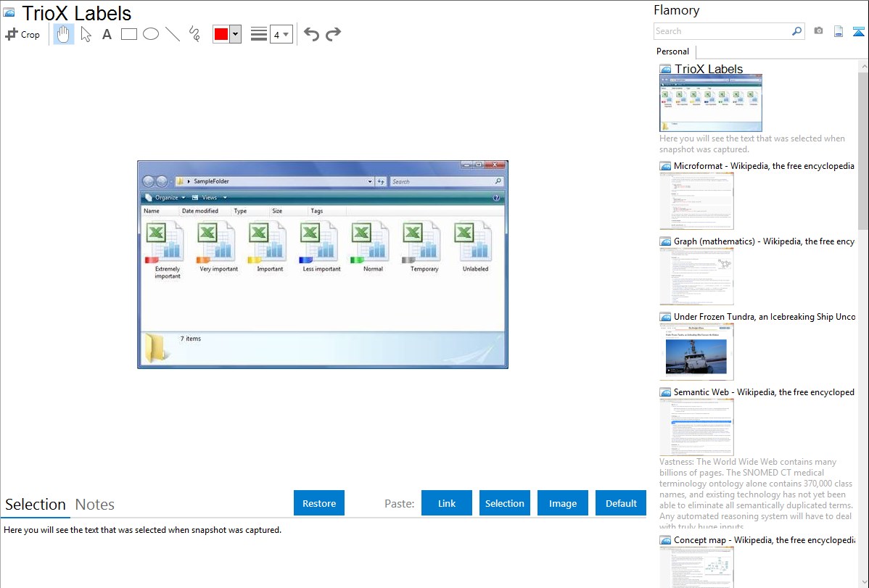Pick the text annotation tool (A)
Image resolution: width=869 pixels, height=588 pixels.
pos(107,34)
